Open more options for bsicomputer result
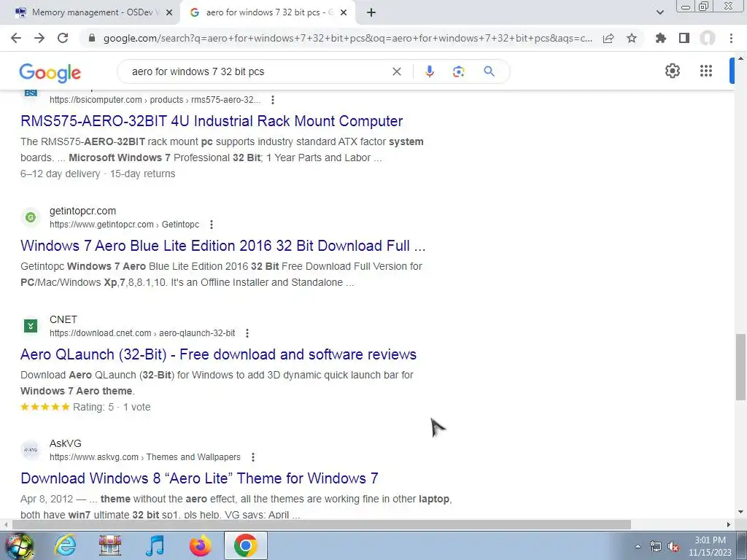Viewport: 747px width, 560px height. 273,99
